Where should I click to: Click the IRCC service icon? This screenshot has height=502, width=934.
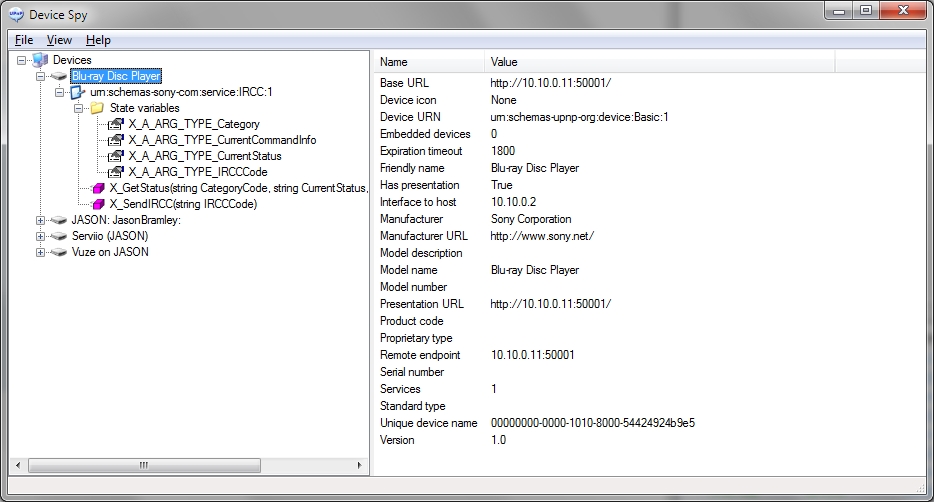pos(78,92)
